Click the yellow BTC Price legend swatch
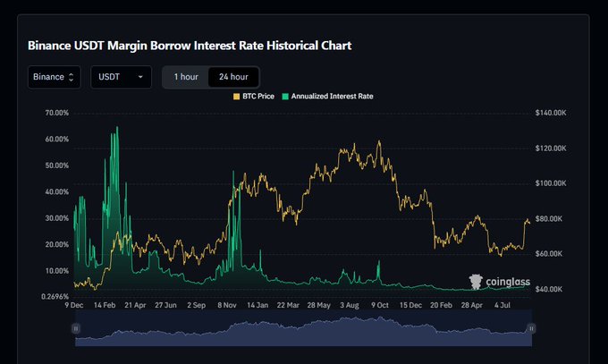608x364 pixels. coord(237,97)
